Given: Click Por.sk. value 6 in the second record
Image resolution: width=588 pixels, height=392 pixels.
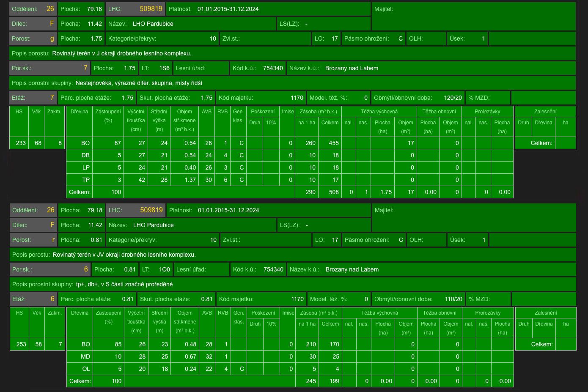Looking at the screenshot, I should tap(86, 269).
